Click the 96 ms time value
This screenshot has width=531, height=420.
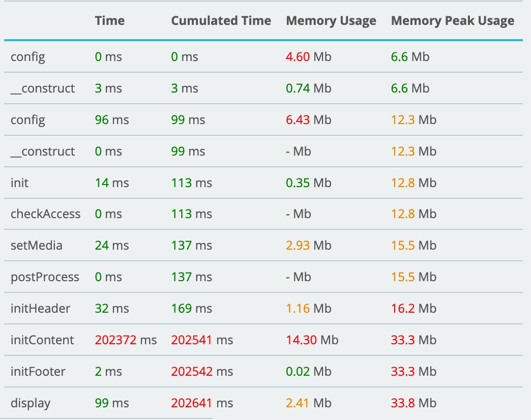point(111,120)
